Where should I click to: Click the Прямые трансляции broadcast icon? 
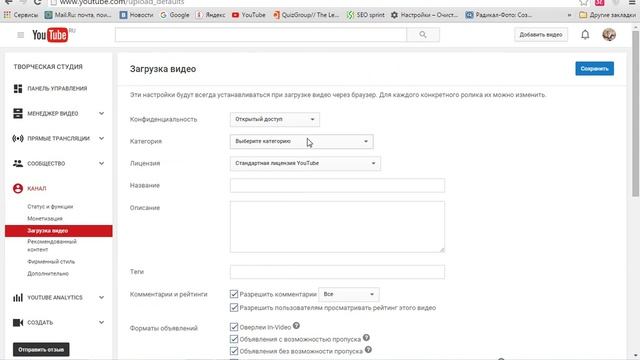pyautogui.click(x=18, y=138)
